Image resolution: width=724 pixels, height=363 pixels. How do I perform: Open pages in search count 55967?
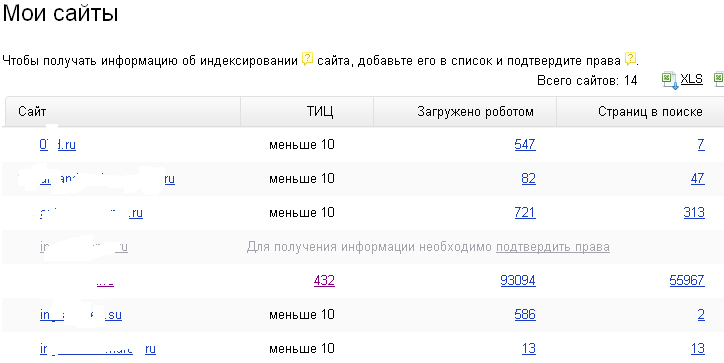coord(687,281)
